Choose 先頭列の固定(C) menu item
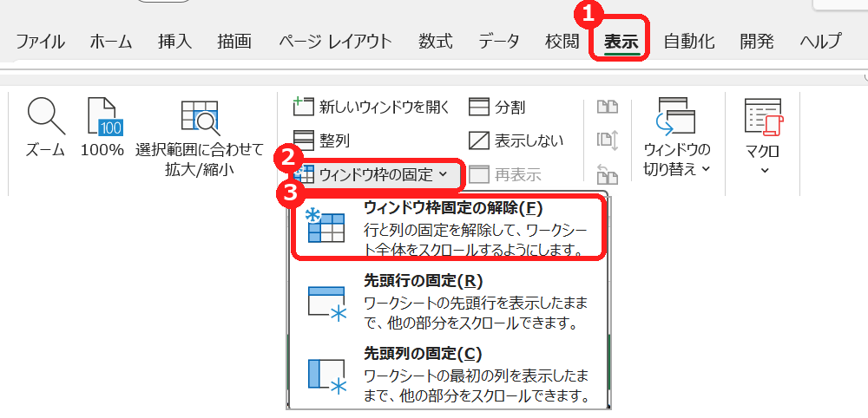 tap(447, 373)
